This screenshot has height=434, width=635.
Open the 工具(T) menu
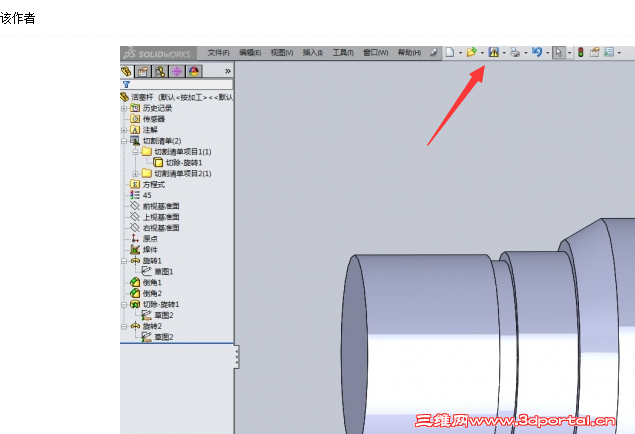point(343,53)
